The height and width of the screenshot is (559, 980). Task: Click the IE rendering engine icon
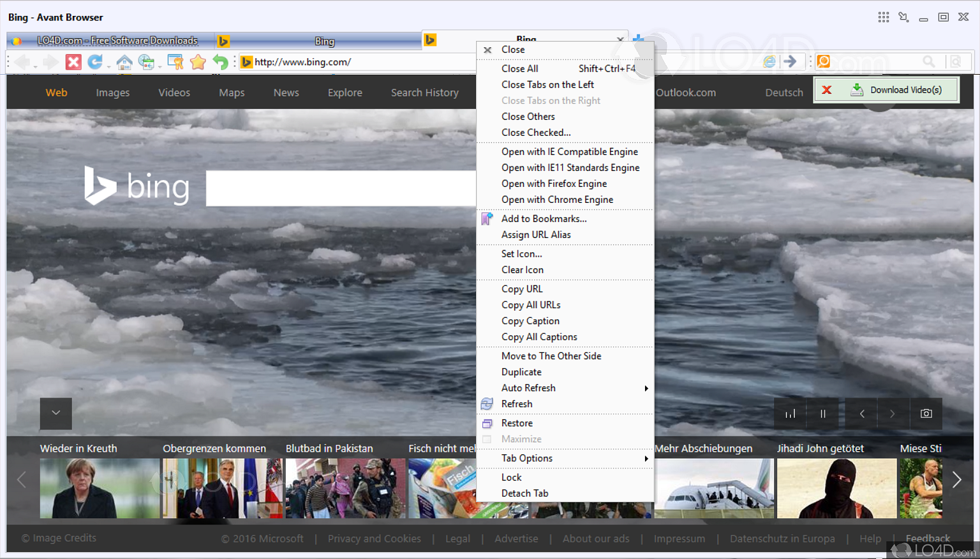pos(769,61)
